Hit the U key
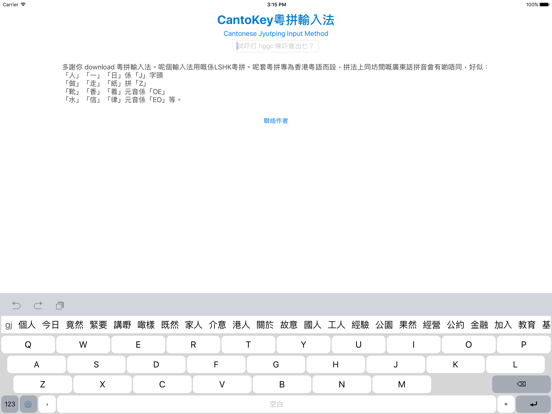The height and width of the screenshot is (414, 552). (x=358, y=345)
